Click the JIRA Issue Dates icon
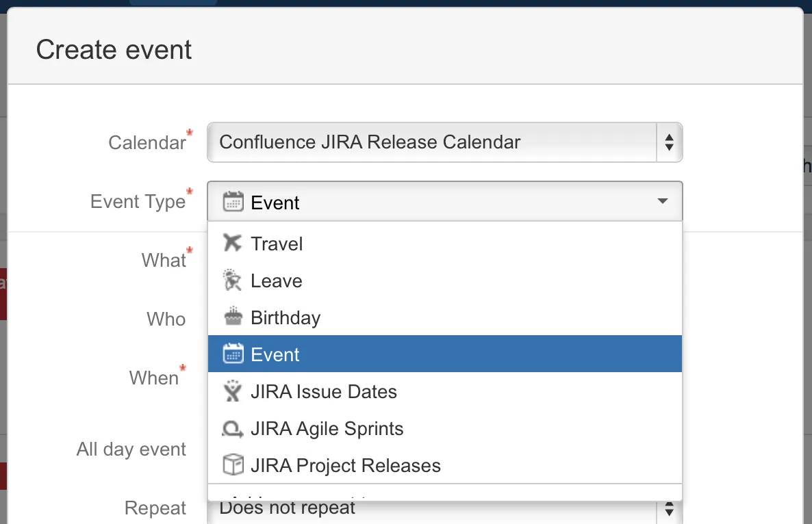Screen dimensions: 812x524 click(x=233, y=391)
